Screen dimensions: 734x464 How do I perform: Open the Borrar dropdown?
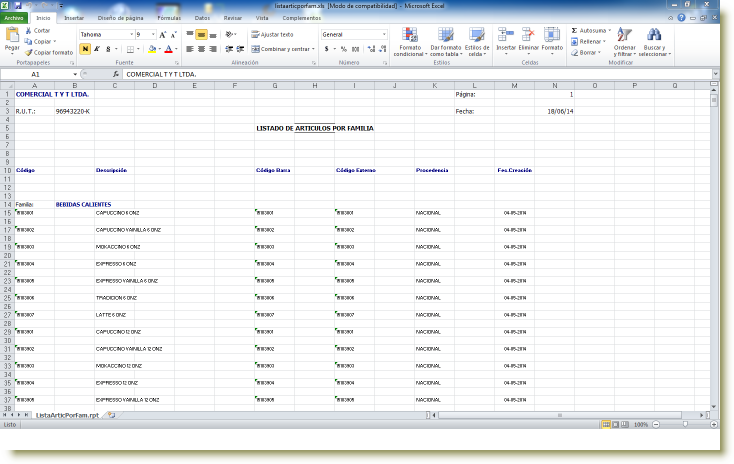(x=586, y=53)
